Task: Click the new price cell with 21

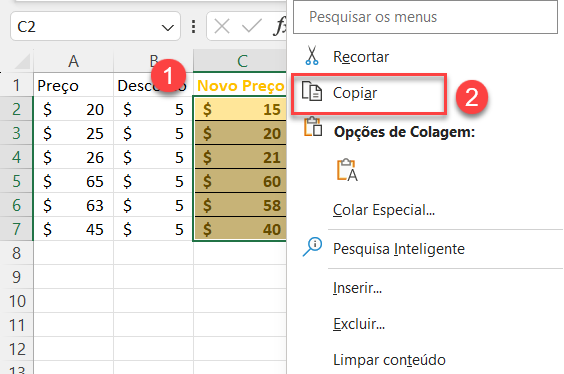Action: pyautogui.click(x=240, y=157)
